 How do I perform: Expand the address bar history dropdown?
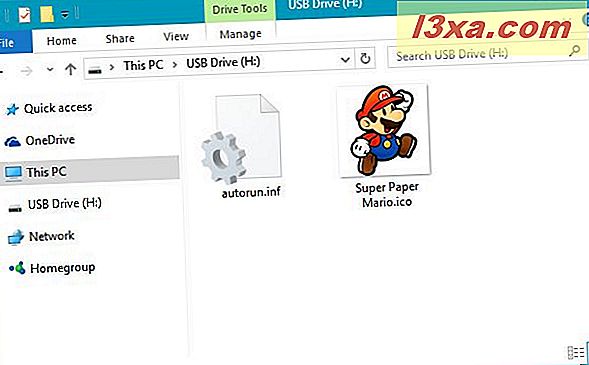click(x=345, y=60)
